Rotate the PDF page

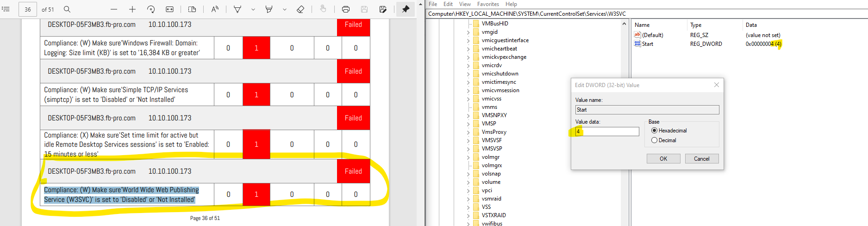click(x=151, y=9)
